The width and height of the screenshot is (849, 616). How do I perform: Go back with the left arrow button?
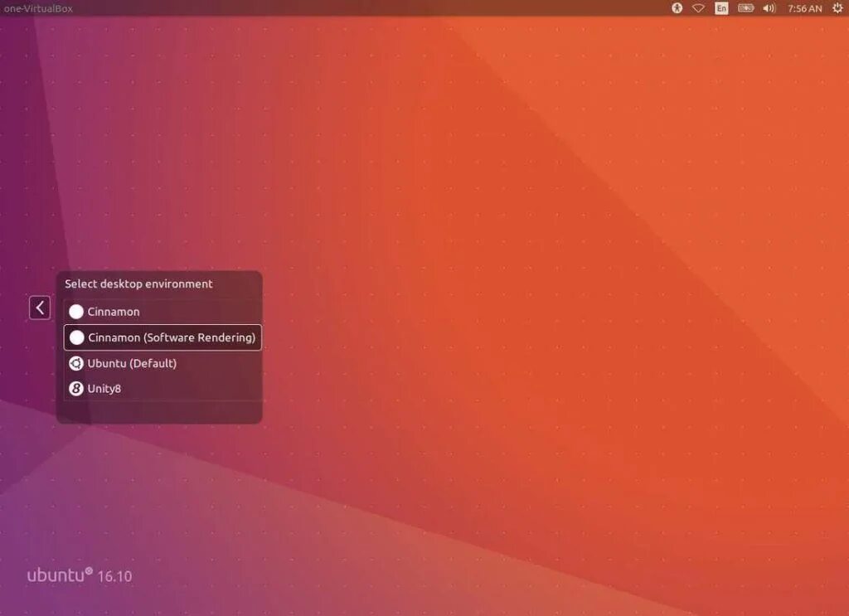[x=40, y=308]
